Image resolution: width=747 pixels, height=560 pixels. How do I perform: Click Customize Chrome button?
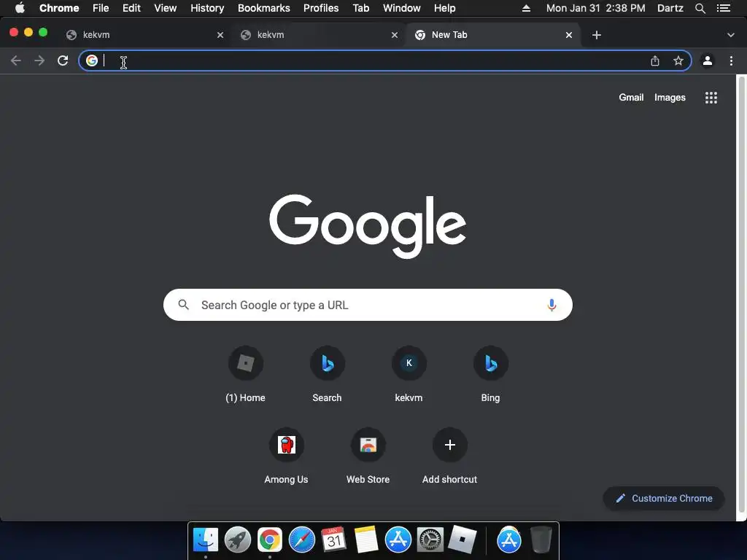point(664,498)
